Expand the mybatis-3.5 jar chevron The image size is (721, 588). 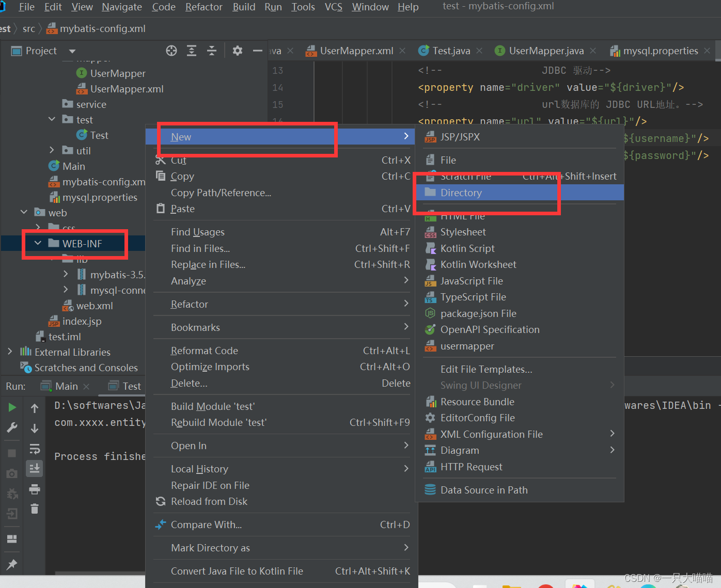[x=66, y=274]
